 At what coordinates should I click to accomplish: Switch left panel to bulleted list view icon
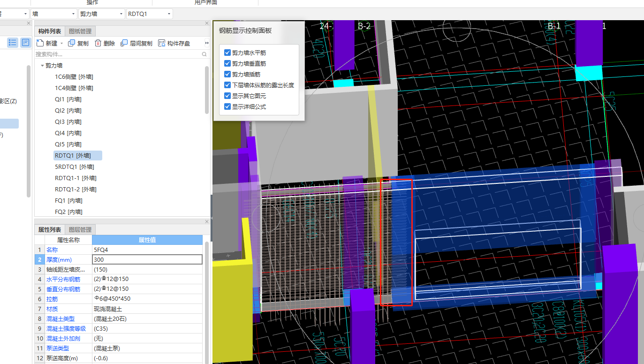[x=13, y=43]
